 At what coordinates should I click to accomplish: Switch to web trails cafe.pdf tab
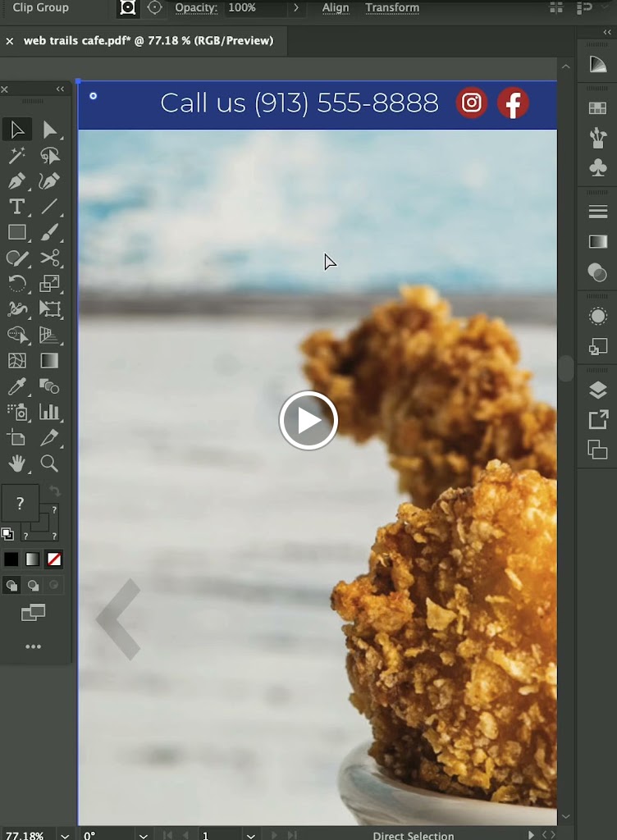(x=149, y=41)
